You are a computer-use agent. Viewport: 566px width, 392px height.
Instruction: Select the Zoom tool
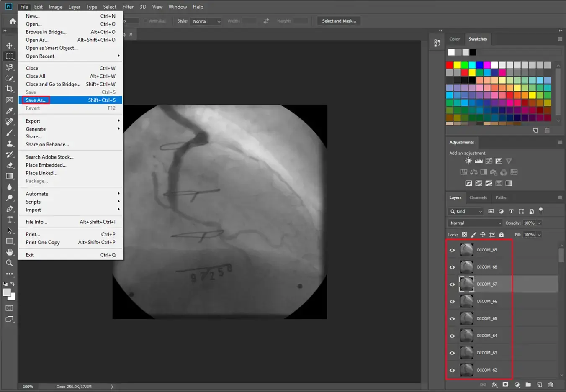(9, 263)
